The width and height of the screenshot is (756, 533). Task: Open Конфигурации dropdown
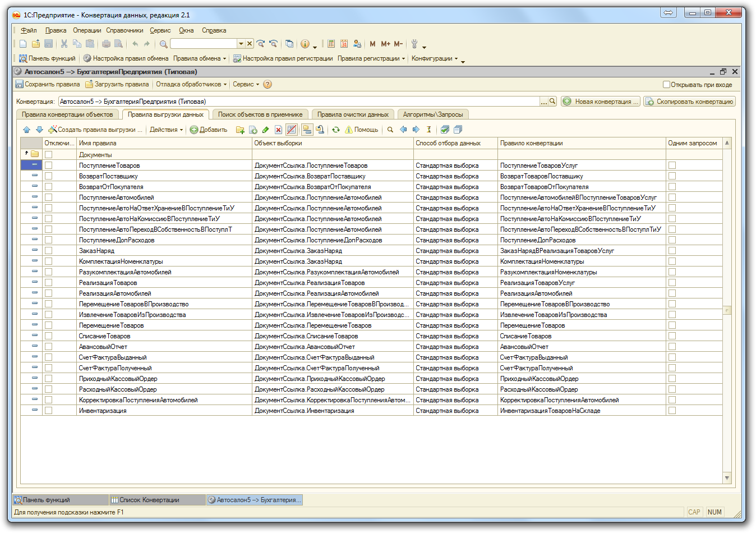(x=435, y=58)
